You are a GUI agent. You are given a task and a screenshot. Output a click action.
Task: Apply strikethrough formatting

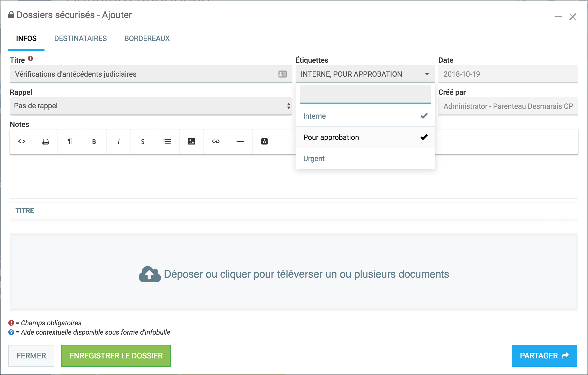click(x=143, y=141)
